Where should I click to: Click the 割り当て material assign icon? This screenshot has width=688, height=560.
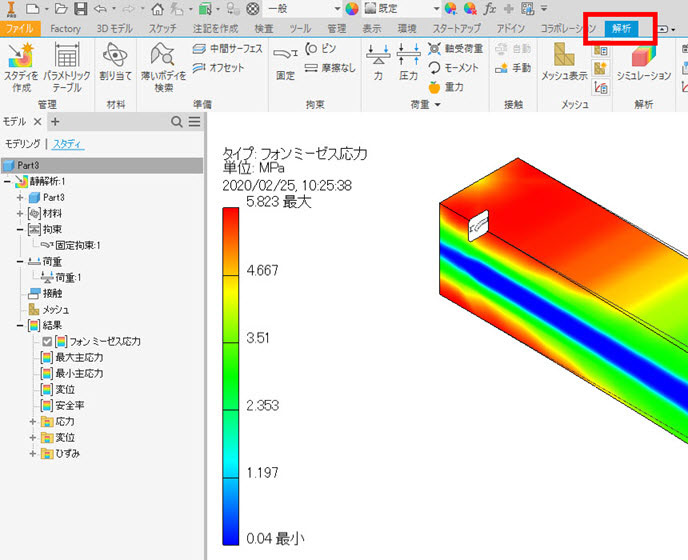click(x=115, y=62)
